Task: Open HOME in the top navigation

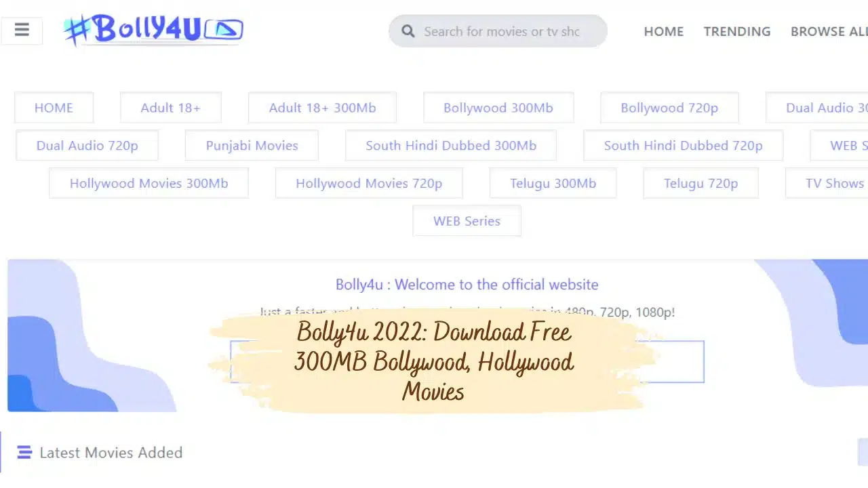Action: click(x=664, y=31)
